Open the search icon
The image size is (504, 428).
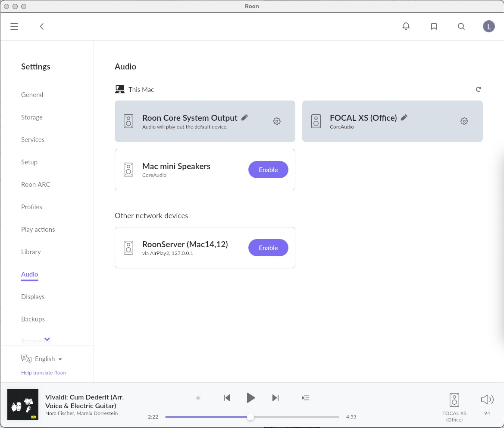click(461, 26)
